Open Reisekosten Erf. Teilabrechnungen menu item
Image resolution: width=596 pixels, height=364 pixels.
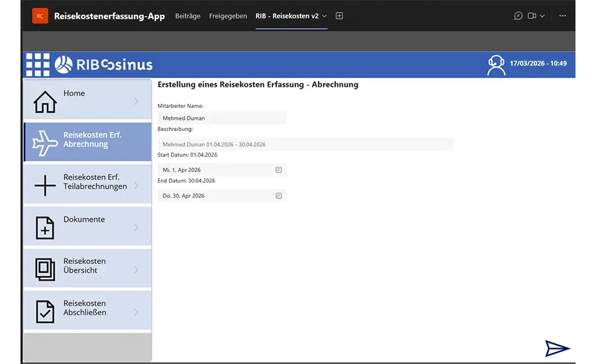pos(87,184)
